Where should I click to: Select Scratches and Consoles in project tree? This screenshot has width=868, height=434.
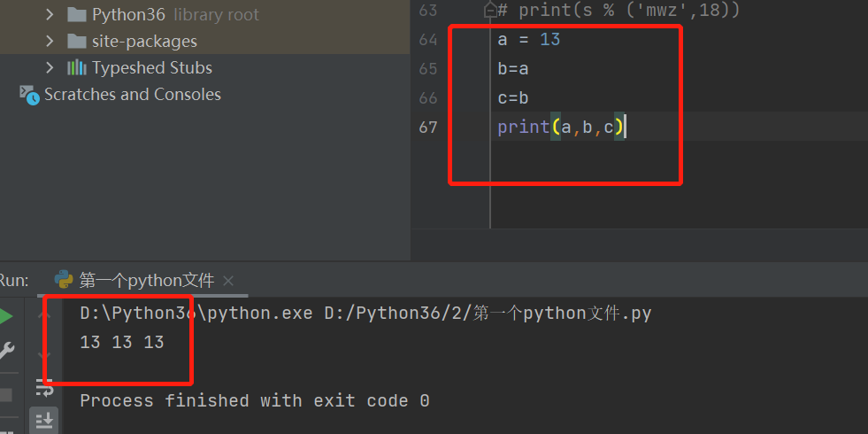(132, 95)
